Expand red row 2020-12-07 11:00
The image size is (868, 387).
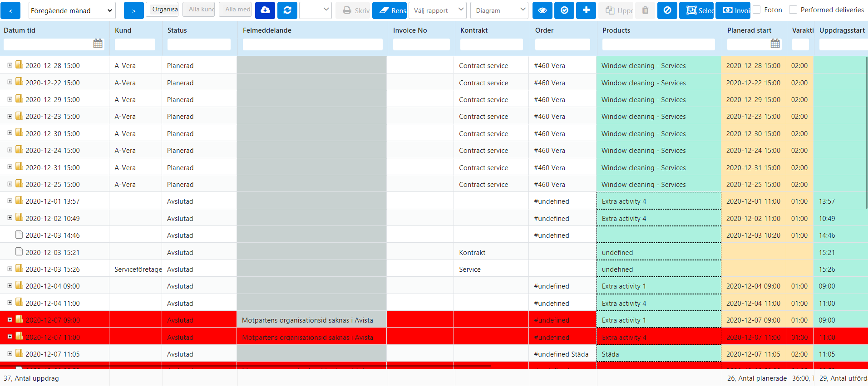coord(10,337)
